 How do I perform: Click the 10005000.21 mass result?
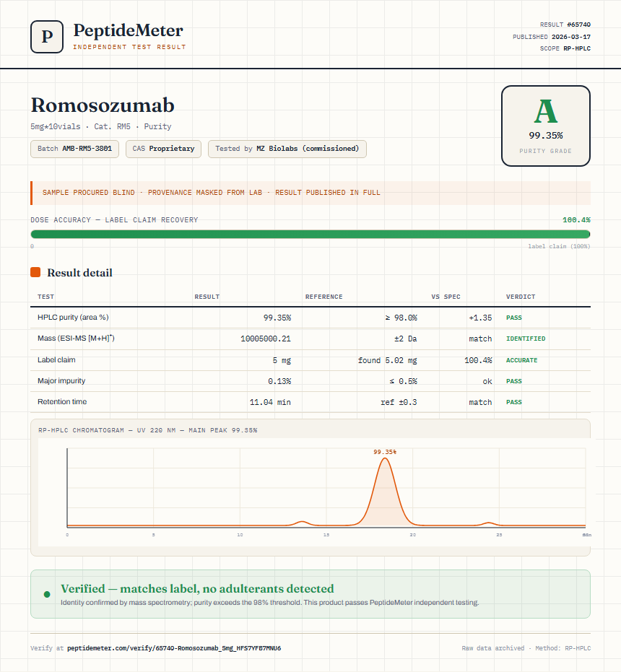tap(266, 339)
